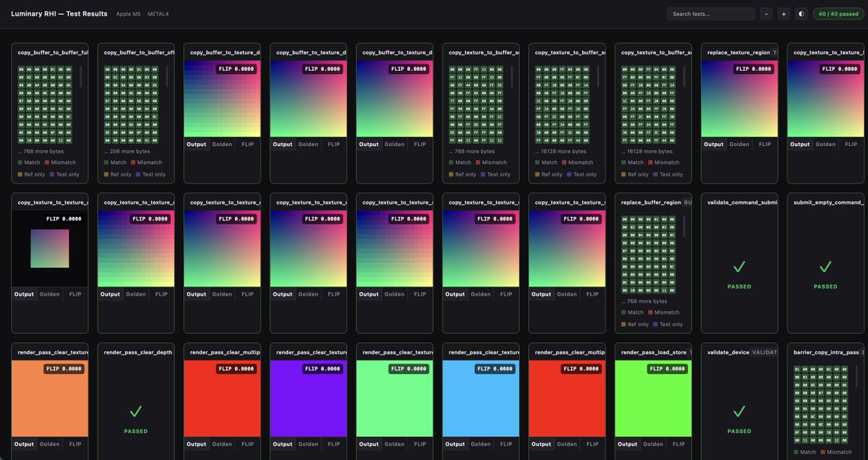
Task: Click the mint-green output image
Action: pyautogui.click(x=395, y=399)
